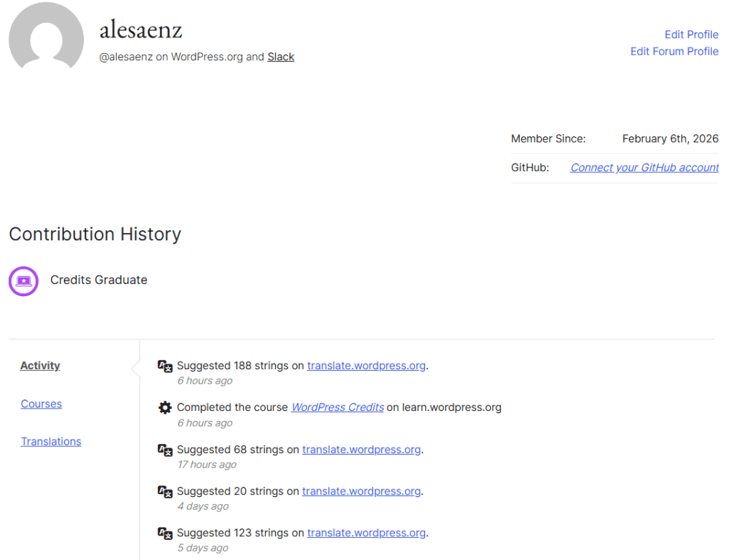
Task: Click the alesaenz profile avatar image
Action: [46, 37]
